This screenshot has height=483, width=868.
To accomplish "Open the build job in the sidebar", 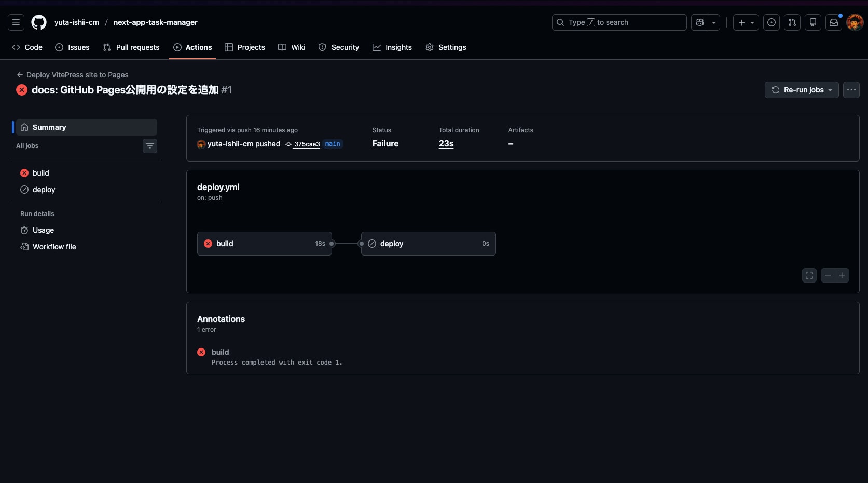I will (x=87, y=173).
